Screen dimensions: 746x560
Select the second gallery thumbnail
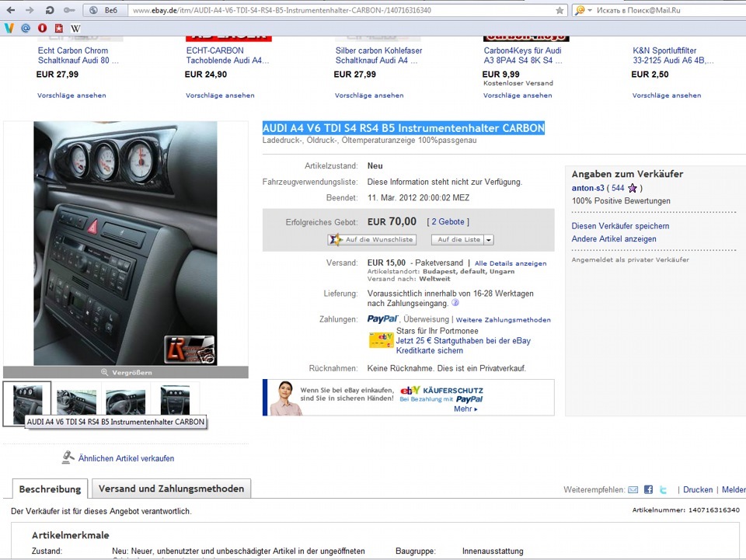[76, 402]
